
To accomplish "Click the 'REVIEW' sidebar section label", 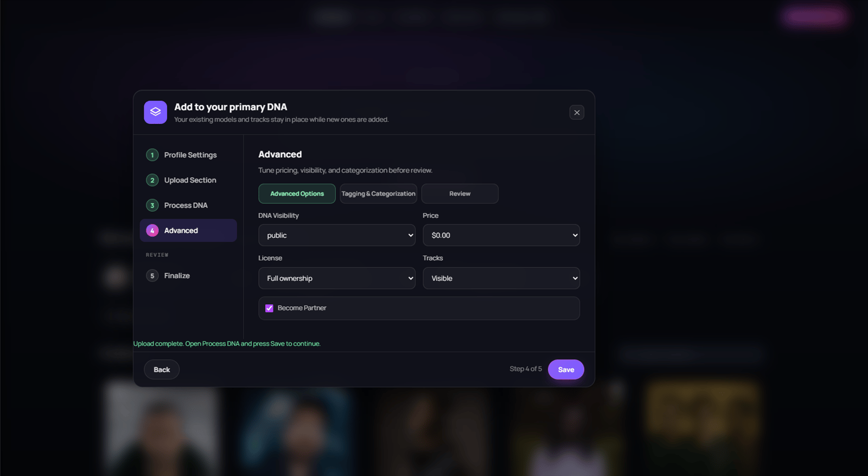I will (157, 255).
